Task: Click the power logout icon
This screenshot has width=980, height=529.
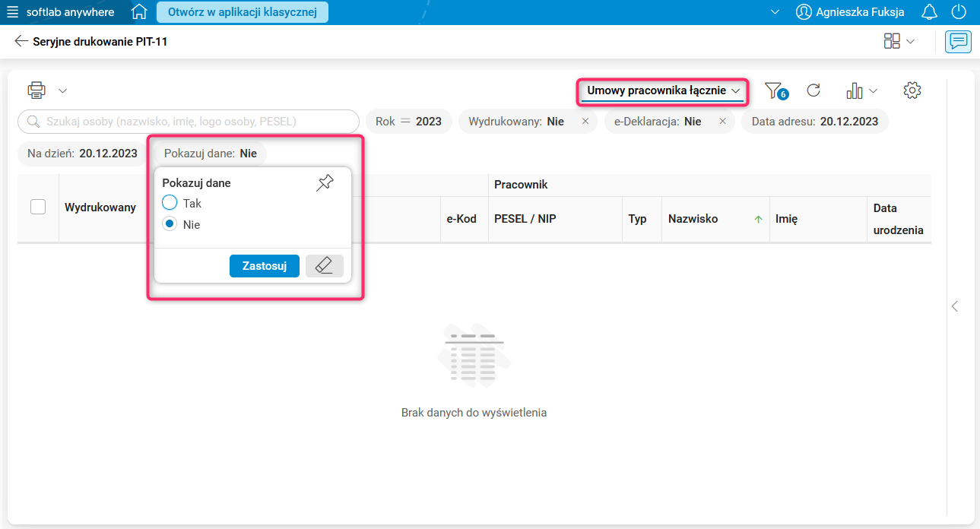Action: (959, 12)
